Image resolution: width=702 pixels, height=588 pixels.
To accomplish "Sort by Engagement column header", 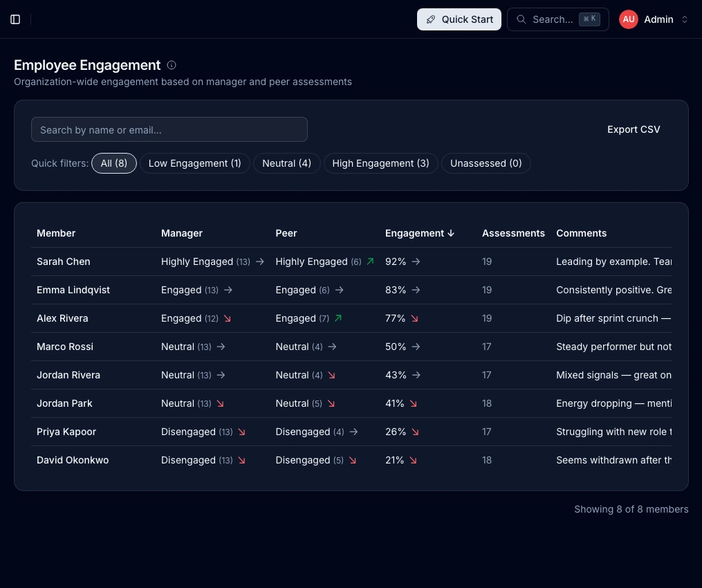I will pos(420,233).
